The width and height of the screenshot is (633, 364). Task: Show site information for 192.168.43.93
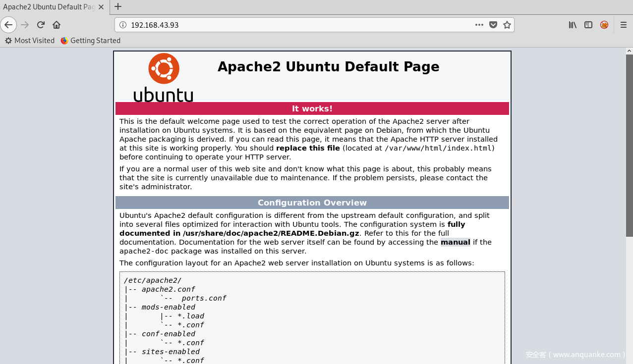[x=123, y=25]
